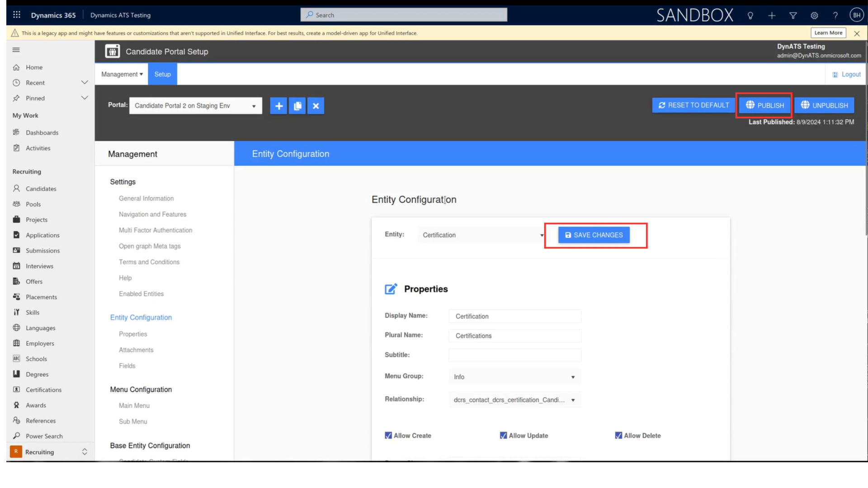Screen dimensions: 868x488
Task: Click the Save Changes button
Action: coord(594,235)
